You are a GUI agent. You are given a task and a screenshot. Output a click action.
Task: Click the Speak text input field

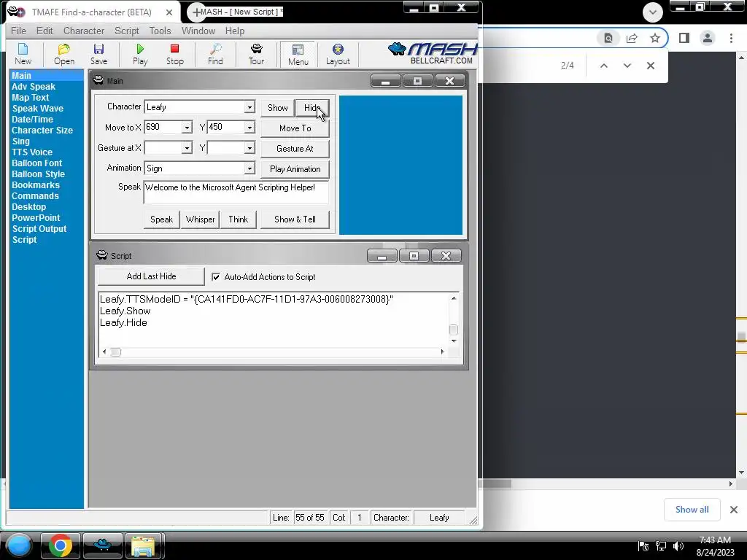pyautogui.click(x=236, y=192)
